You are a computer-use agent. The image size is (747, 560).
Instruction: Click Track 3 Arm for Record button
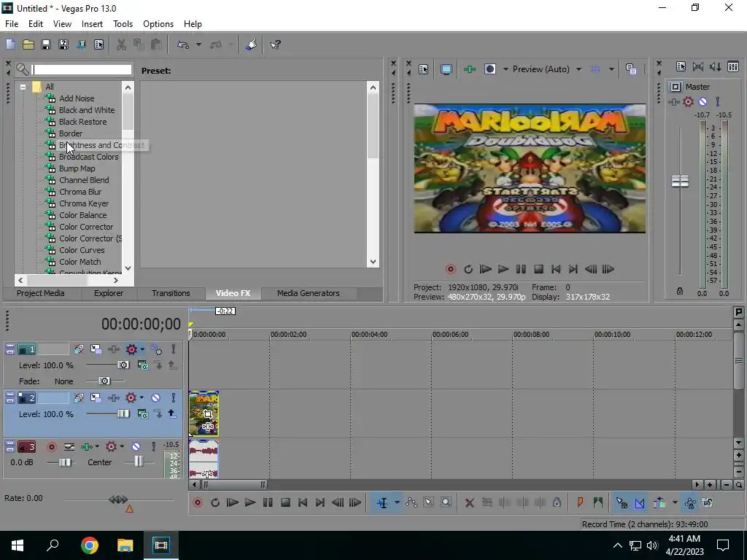click(x=52, y=447)
